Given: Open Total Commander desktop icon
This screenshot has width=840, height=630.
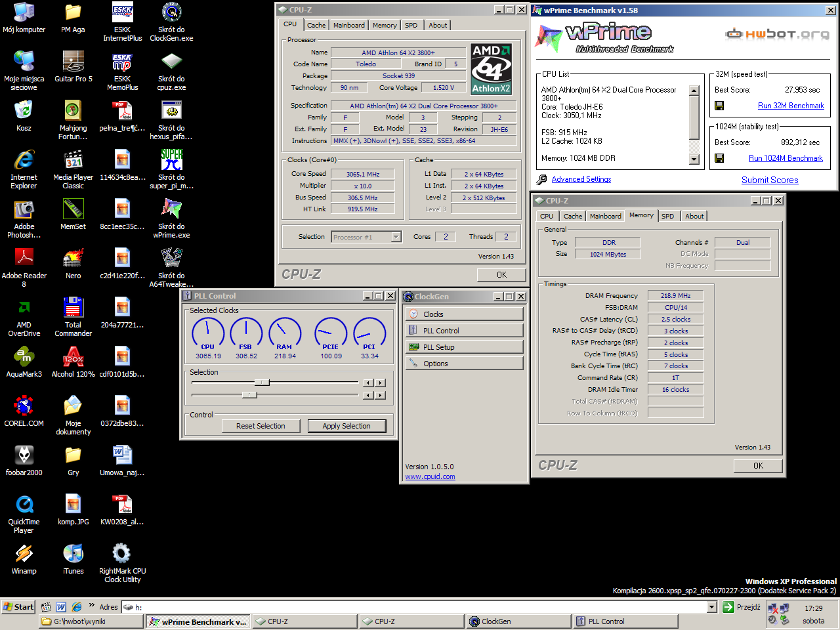Looking at the screenshot, I should (x=73, y=317).
